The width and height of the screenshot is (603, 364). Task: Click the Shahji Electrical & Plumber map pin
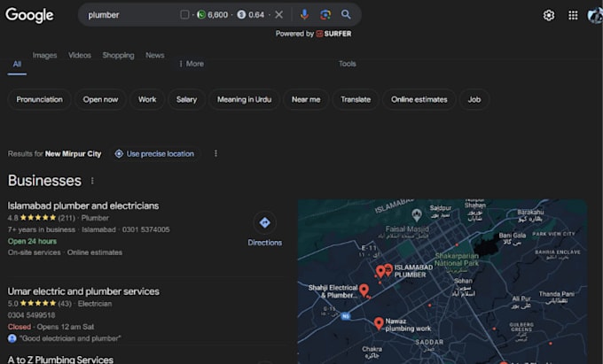click(x=364, y=290)
